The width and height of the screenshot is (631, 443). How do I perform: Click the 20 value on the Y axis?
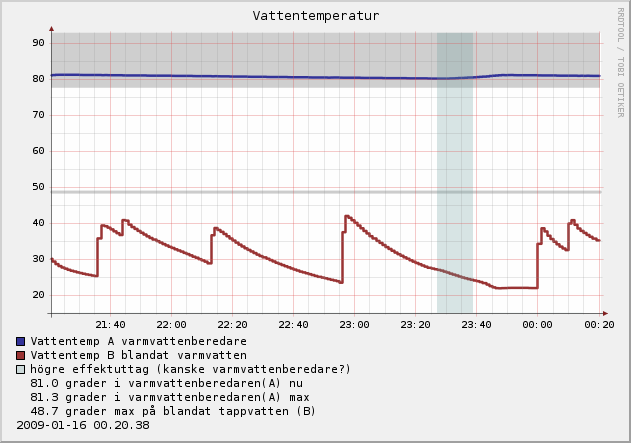[x=38, y=295]
